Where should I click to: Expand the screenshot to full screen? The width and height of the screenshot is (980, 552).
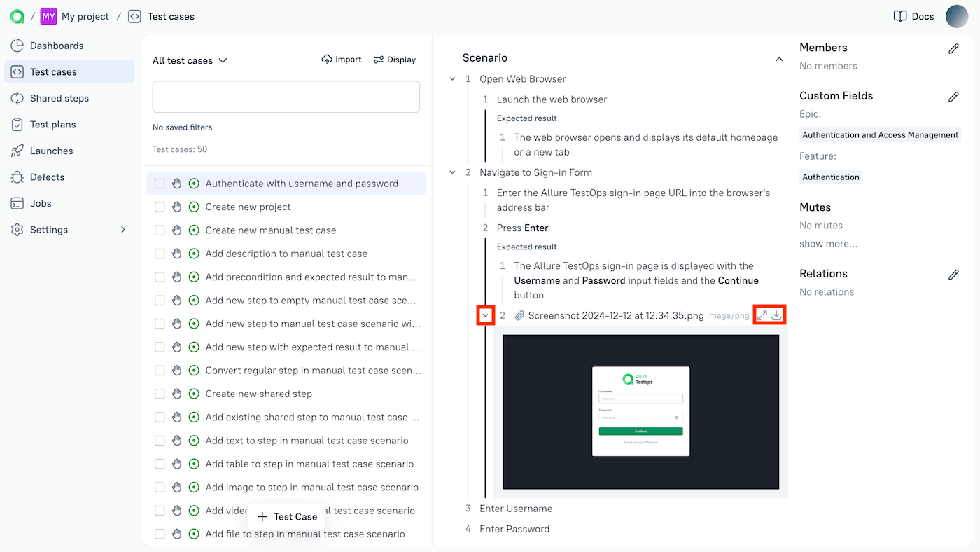point(762,315)
